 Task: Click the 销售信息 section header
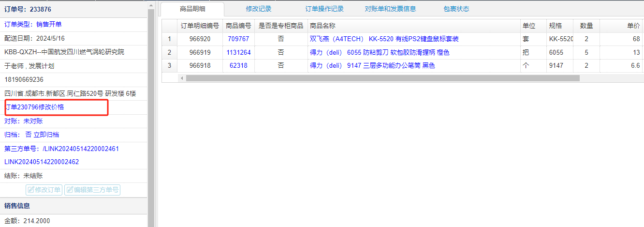pyautogui.click(x=73, y=206)
